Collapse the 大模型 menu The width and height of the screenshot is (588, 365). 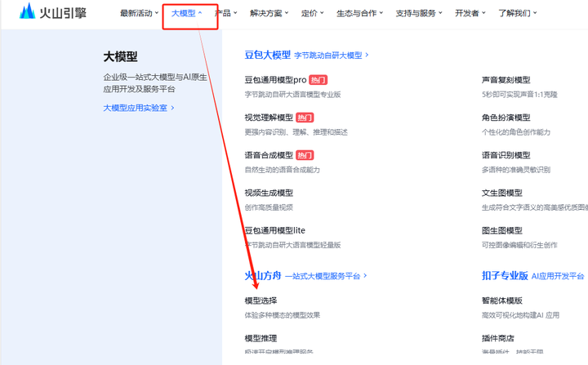tap(186, 13)
